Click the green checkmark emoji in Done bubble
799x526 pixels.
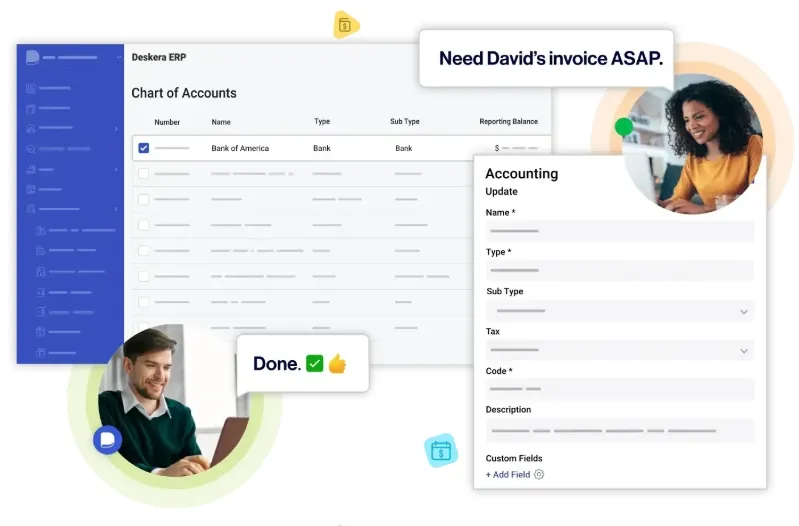click(x=314, y=363)
